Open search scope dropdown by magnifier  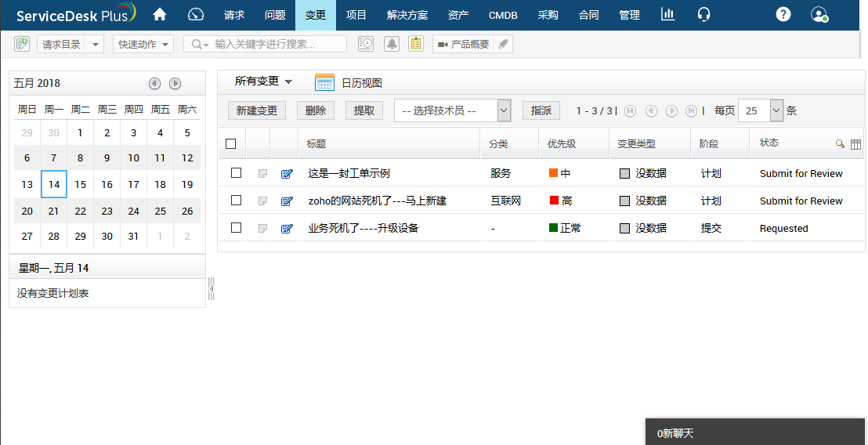200,45
